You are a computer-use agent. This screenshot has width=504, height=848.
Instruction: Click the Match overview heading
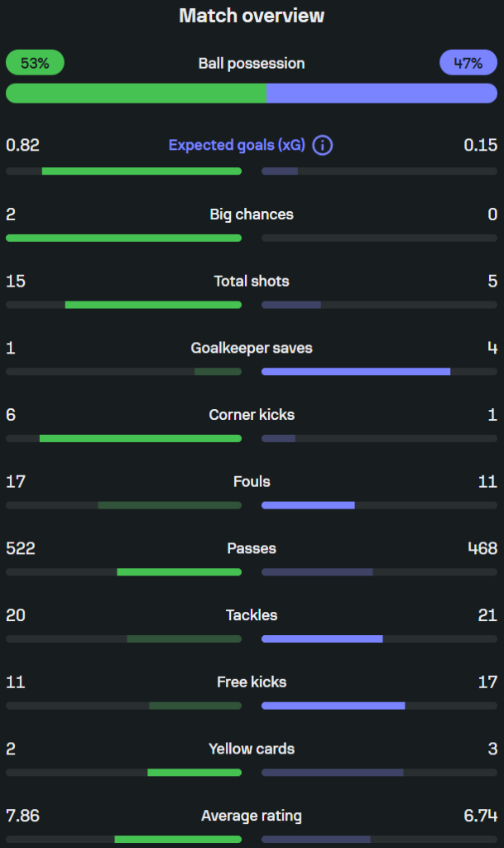pyautogui.click(x=252, y=16)
